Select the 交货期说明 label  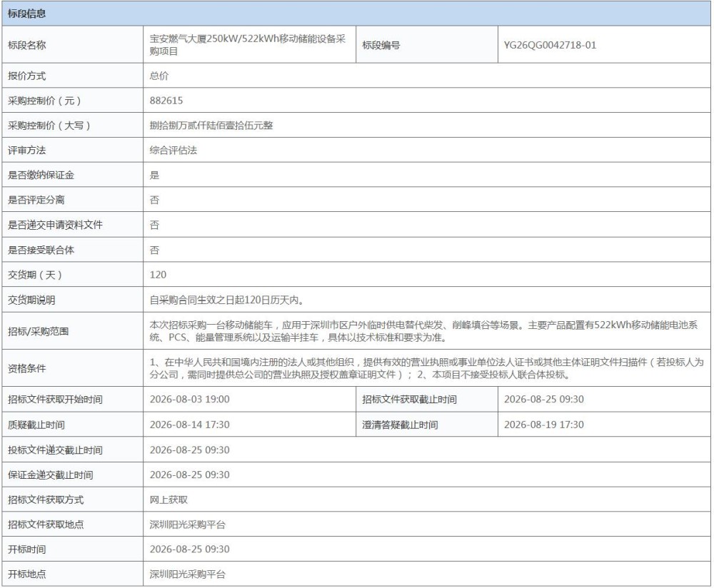[x=31, y=300]
